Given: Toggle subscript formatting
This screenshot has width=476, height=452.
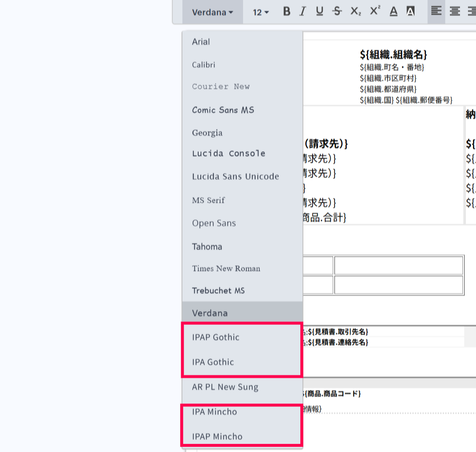Looking at the screenshot, I should (356, 11).
